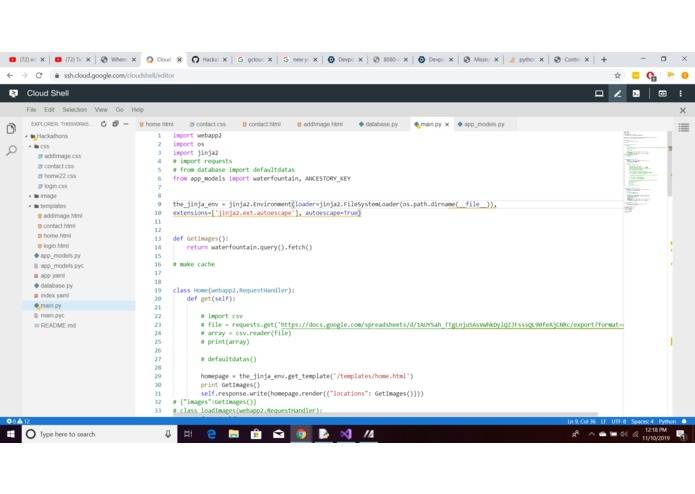Close the editor panel with X below header
This screenshot has width=695, height=494.
point(683,110)
